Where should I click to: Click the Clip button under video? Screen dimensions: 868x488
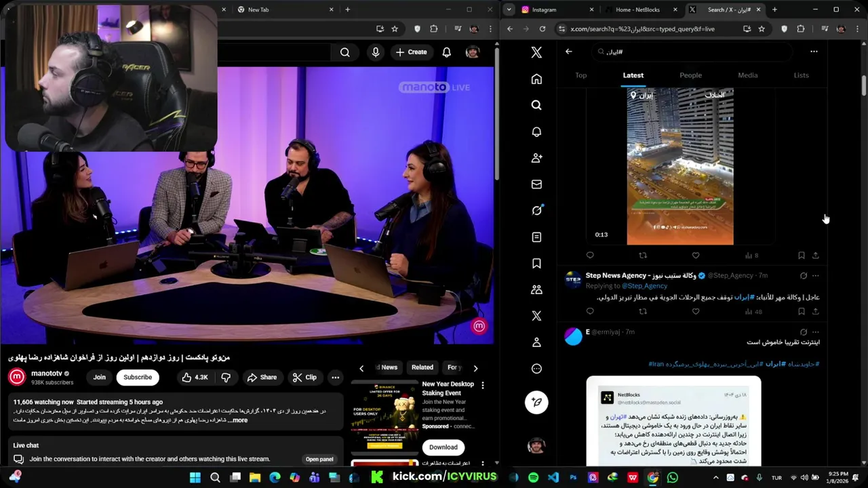click(304, 378)
